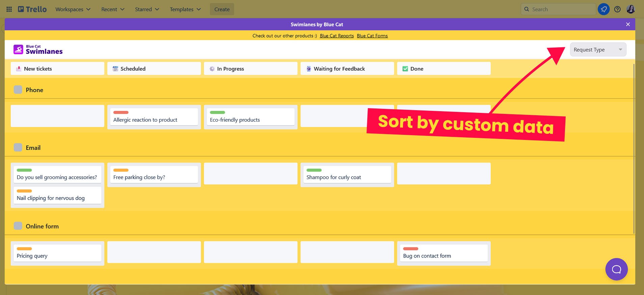Open the Trello apps grid icon
This screenshot has width=644, height=295.
pyautogui.click(x=9, y=9)
